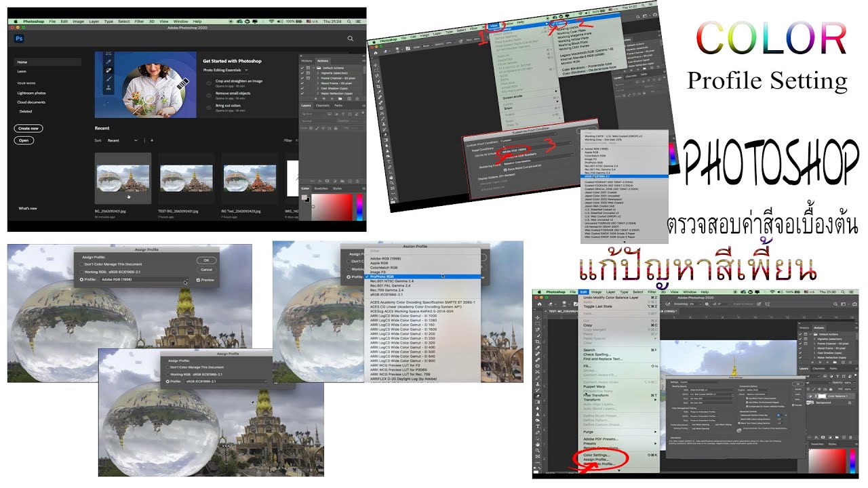The width and height of the screenshot is (868, 488).
Task: Pick a red shade in Home screen window's color field
Action: [x=332, y=207]
